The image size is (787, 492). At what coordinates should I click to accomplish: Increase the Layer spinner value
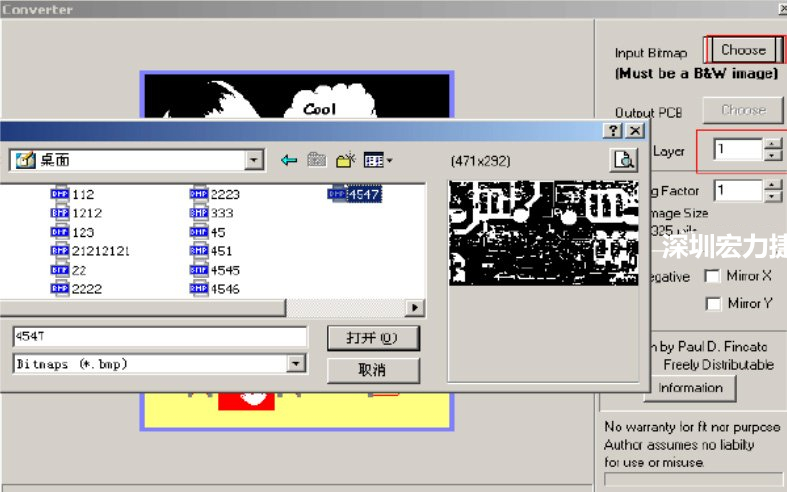click(x=772, y=144)
